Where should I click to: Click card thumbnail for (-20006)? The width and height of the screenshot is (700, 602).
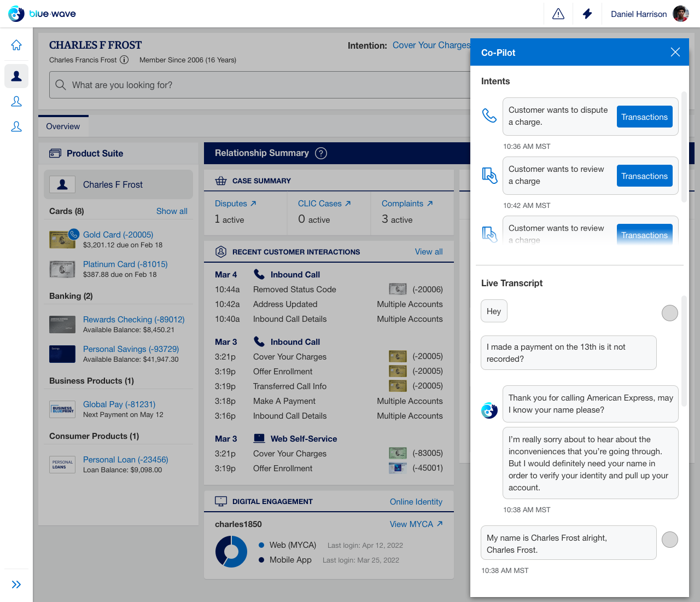[398, 289]
